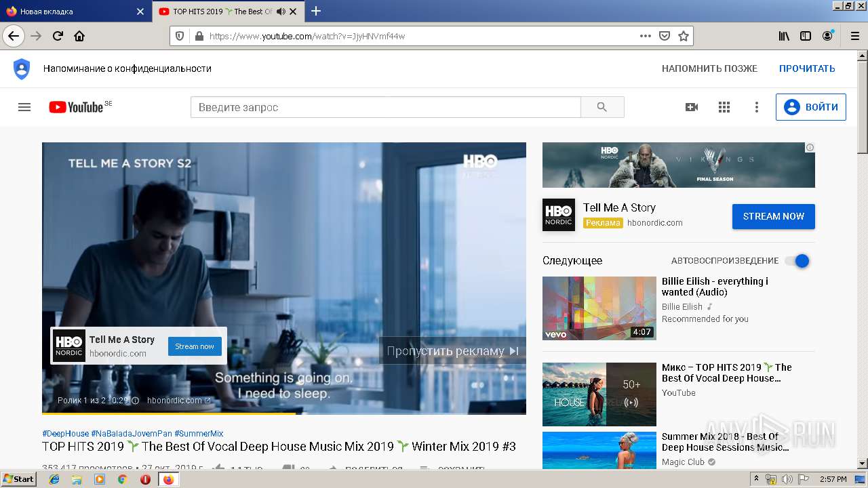
Task: Click the ad info icon next to the timer
Action: 135,401
